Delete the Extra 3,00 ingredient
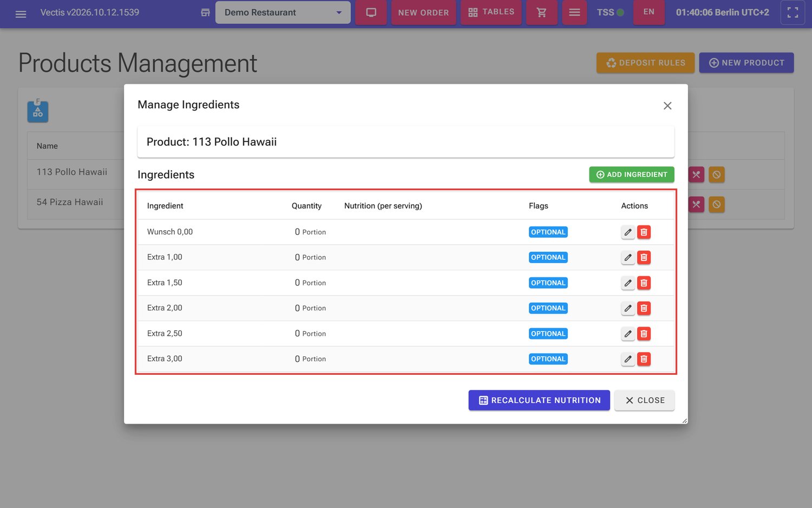 pyautogui.click(x=644, y=359)
